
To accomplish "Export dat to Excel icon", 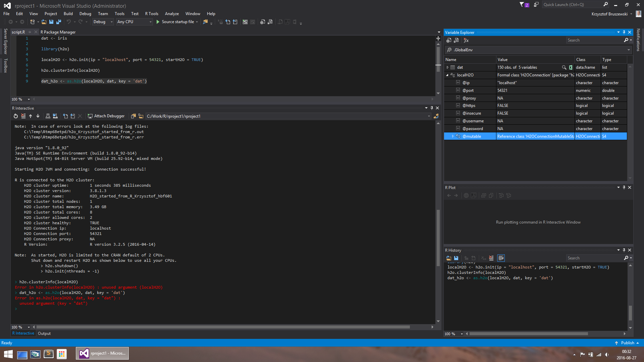I will click(x=571, y=67).
